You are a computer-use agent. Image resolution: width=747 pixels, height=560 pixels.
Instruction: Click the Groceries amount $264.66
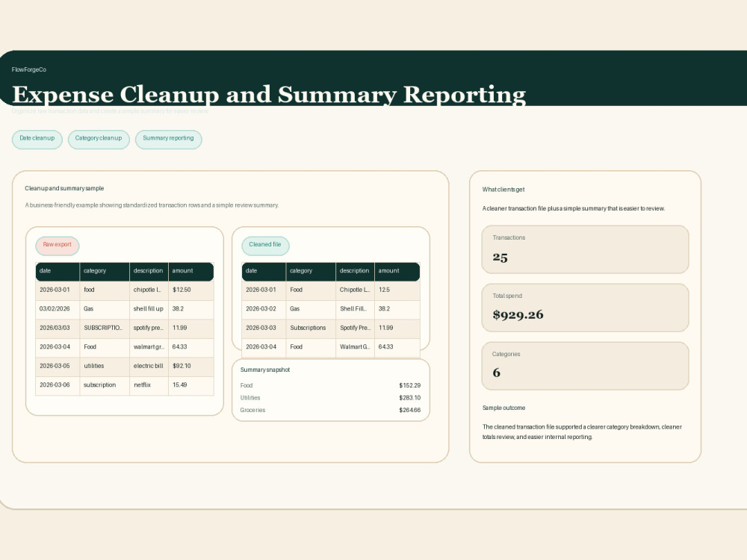coord(409,410)
